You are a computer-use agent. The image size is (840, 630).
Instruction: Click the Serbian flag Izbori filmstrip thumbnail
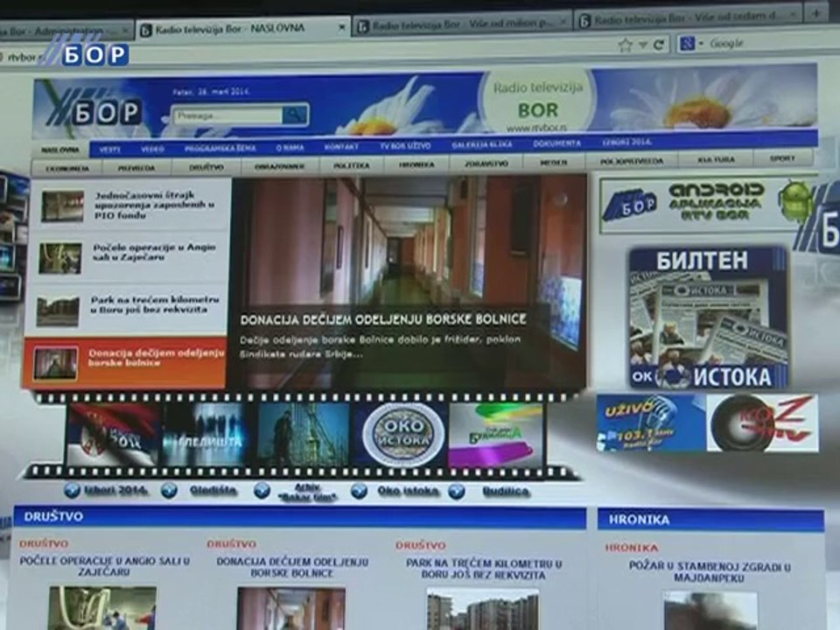pyautogui.click(x=113, y=435)
